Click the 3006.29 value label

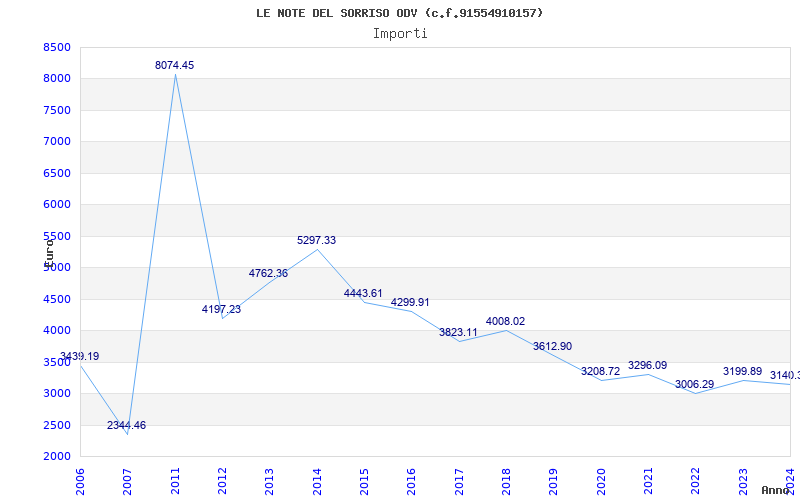point(694,385)
